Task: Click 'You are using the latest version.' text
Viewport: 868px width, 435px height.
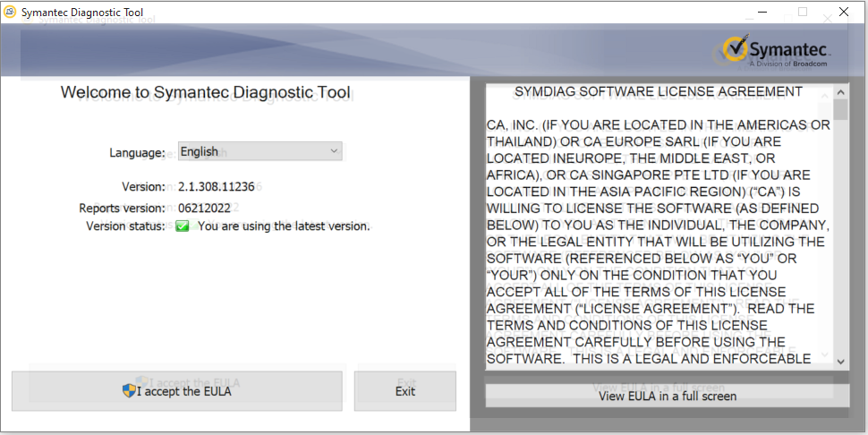Action: pos(284,226)
